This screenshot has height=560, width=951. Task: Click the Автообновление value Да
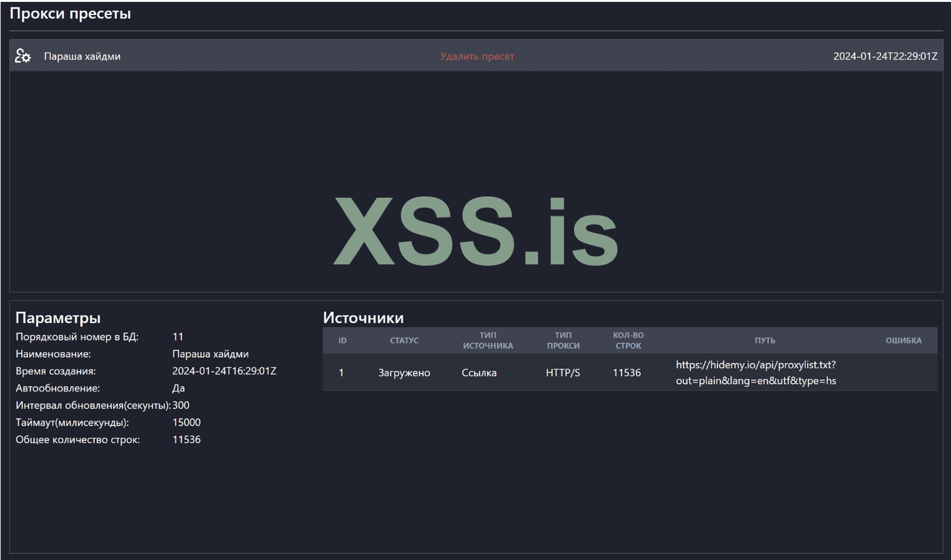[x=178, y=388]
